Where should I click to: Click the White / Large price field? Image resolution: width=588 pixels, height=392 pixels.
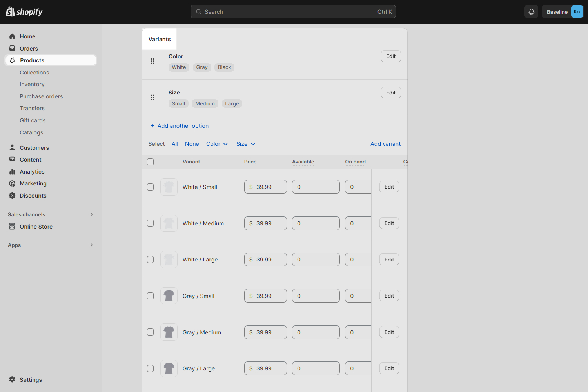pyautogui.click(x=265, y=259)
